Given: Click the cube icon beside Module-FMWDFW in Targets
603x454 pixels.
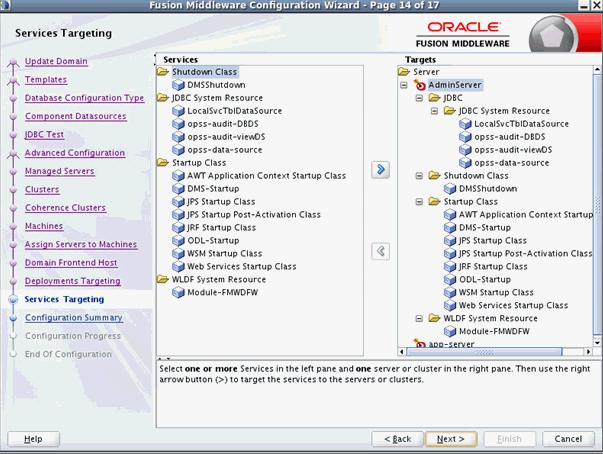Looking at the screenshot, I should tap(450, 331).
